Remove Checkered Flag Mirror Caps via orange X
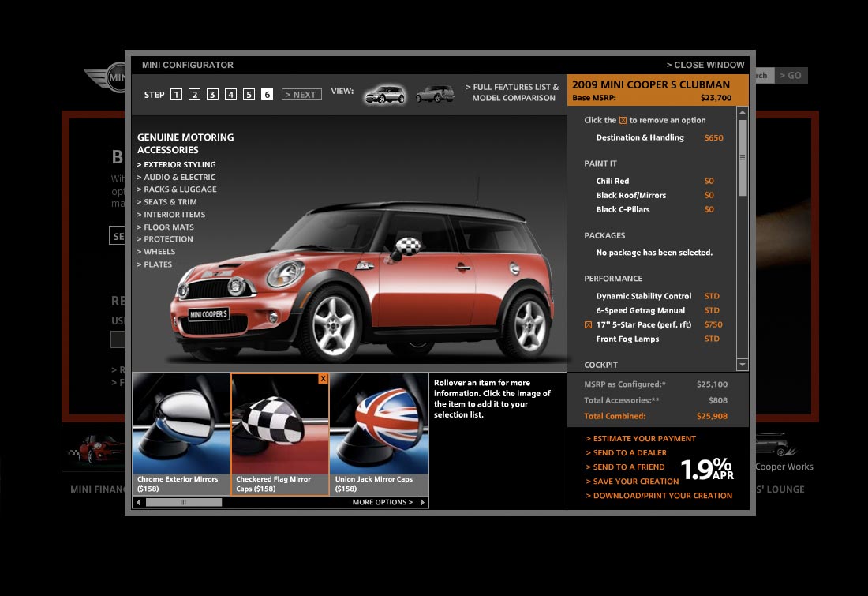The image size is (868, 596). coord(323,379)
